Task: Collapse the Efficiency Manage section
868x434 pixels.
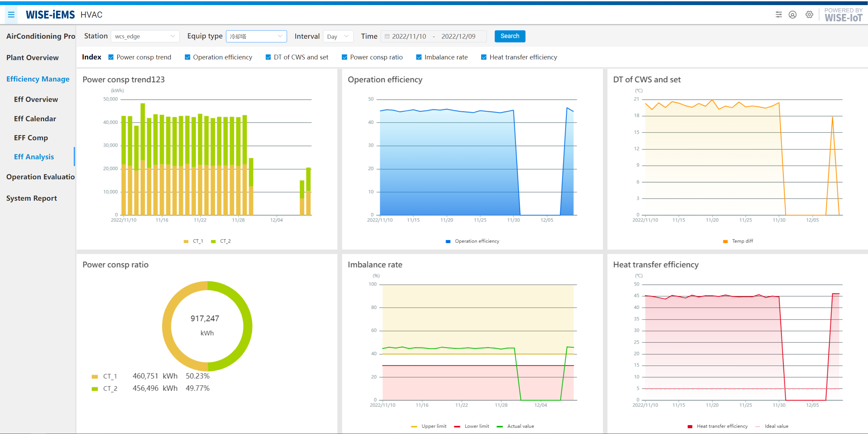Action: pyautogui.click(x=38, y=79)
